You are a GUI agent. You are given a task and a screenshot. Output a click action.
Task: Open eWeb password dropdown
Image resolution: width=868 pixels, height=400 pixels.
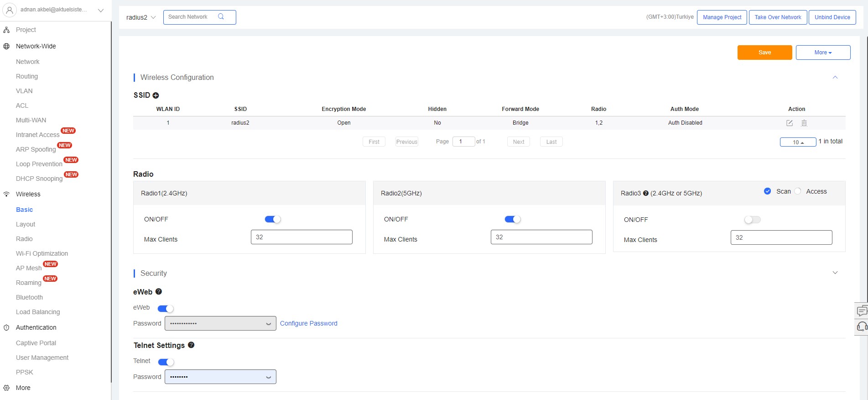coord(268,324)
